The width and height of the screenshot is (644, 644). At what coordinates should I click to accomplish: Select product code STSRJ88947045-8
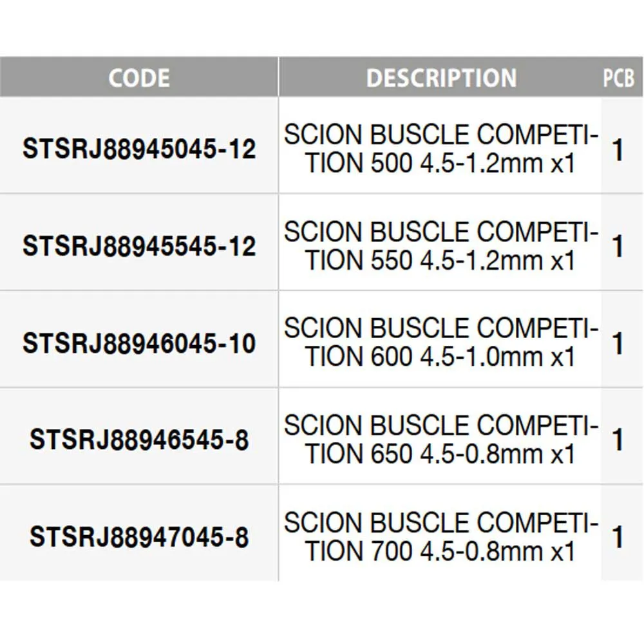tap(139, 538)
